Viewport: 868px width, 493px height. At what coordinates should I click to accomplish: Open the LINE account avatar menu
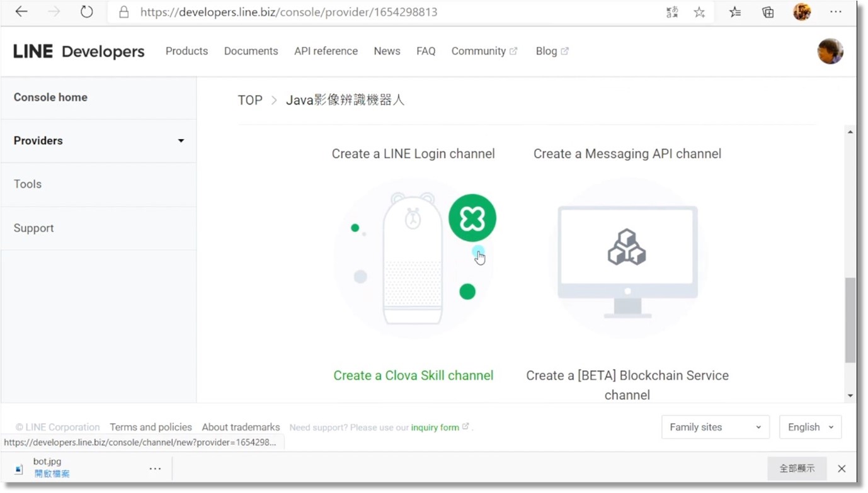pyautogui.click(x=830, y=51)
